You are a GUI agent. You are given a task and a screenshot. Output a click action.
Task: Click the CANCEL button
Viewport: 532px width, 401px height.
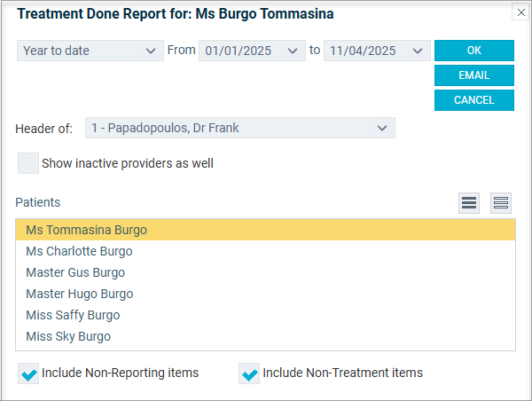click(x=474, y=100)
